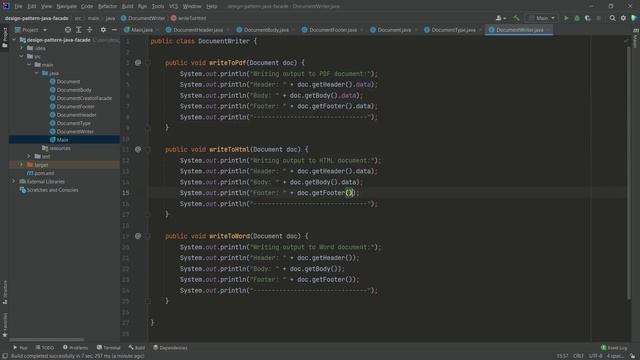Select pom.xml in project tree

point(40,173)
